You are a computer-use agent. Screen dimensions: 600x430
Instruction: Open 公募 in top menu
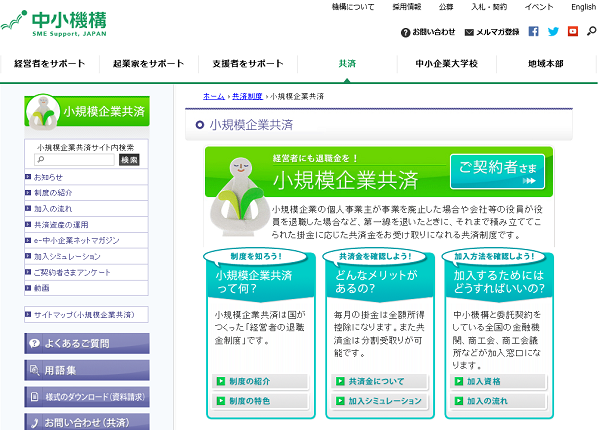pos(446,7)
